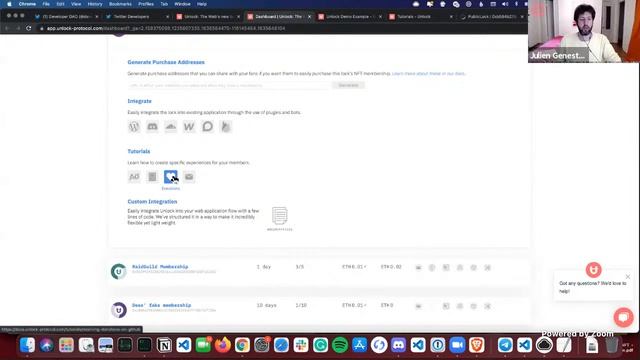Switch to the PublicLock tab
The image size is (640, 360).
491,17
